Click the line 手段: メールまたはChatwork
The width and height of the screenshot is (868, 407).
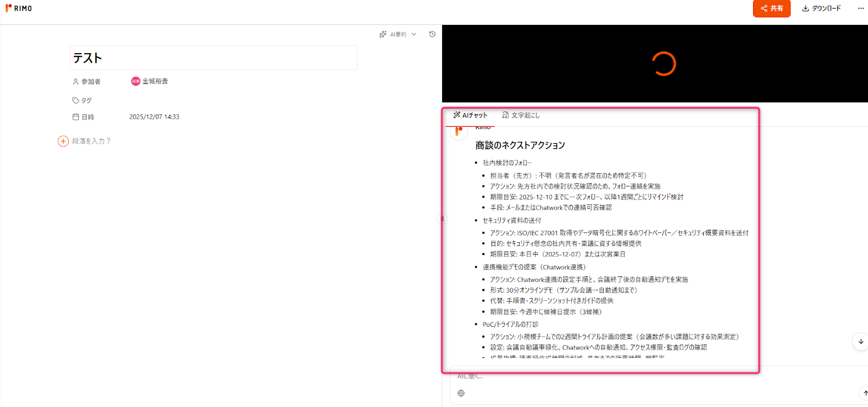tap(551, 208)
